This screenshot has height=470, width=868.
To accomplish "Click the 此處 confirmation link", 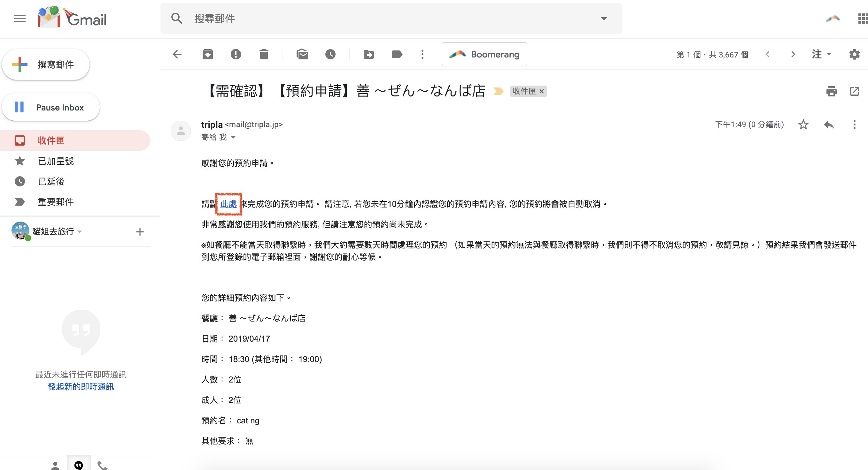I will 229,204.
